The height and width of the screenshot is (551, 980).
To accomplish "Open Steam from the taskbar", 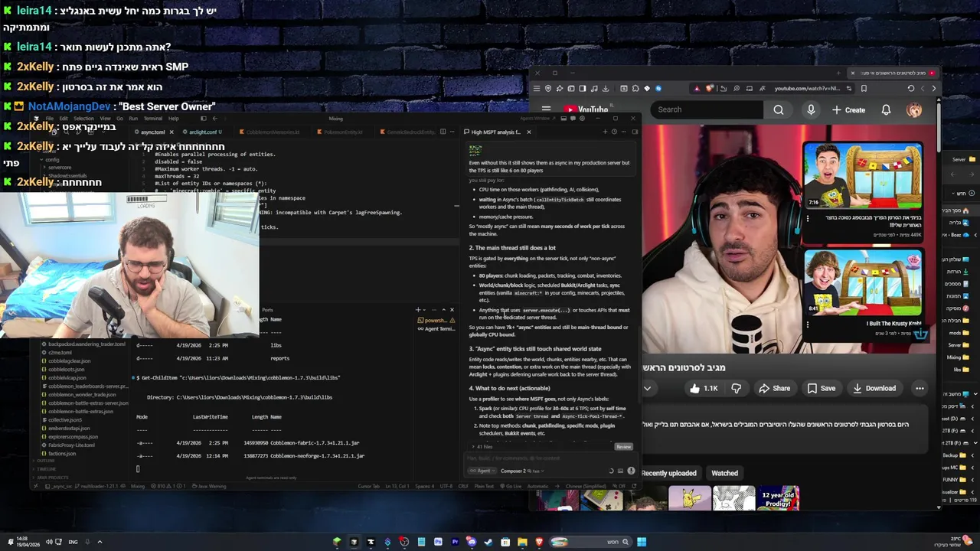I will coord(488,542).
